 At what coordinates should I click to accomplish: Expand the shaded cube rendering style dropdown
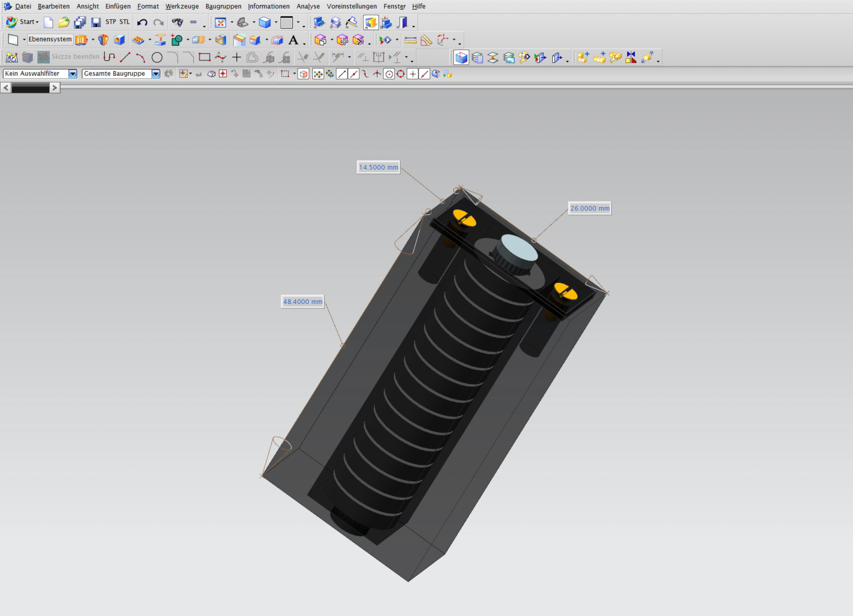click(x=276, y=22)
